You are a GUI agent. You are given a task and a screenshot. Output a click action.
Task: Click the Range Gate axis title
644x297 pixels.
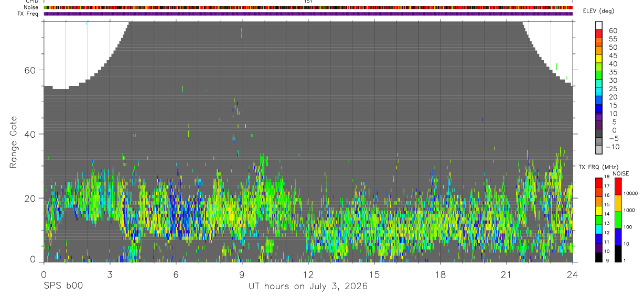point(14,142)
